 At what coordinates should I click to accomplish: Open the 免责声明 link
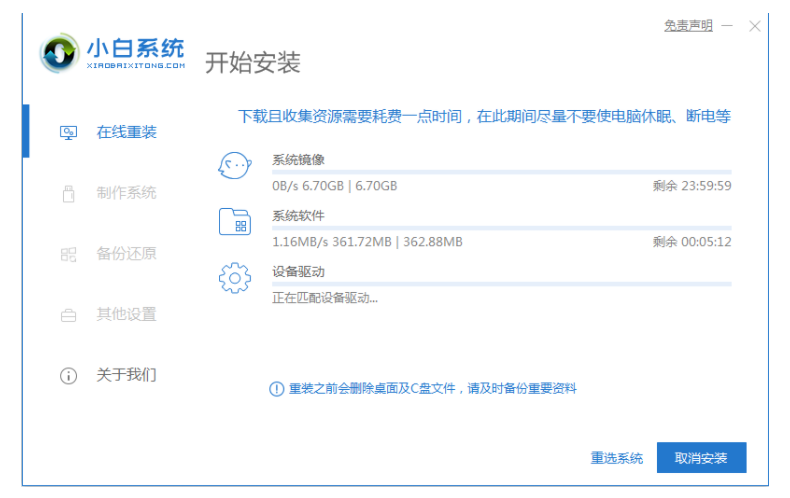tap(688, 26)
